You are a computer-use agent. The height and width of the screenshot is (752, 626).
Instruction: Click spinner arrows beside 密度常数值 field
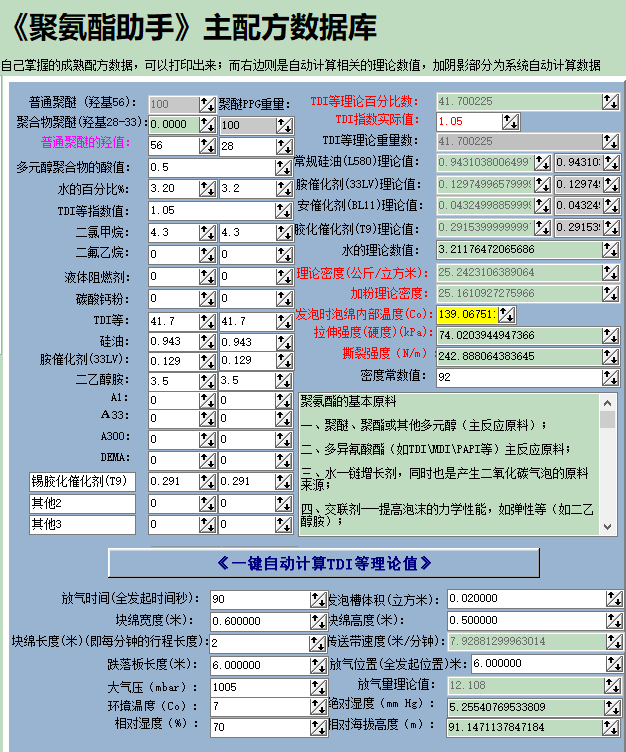[x=609, y=377]
